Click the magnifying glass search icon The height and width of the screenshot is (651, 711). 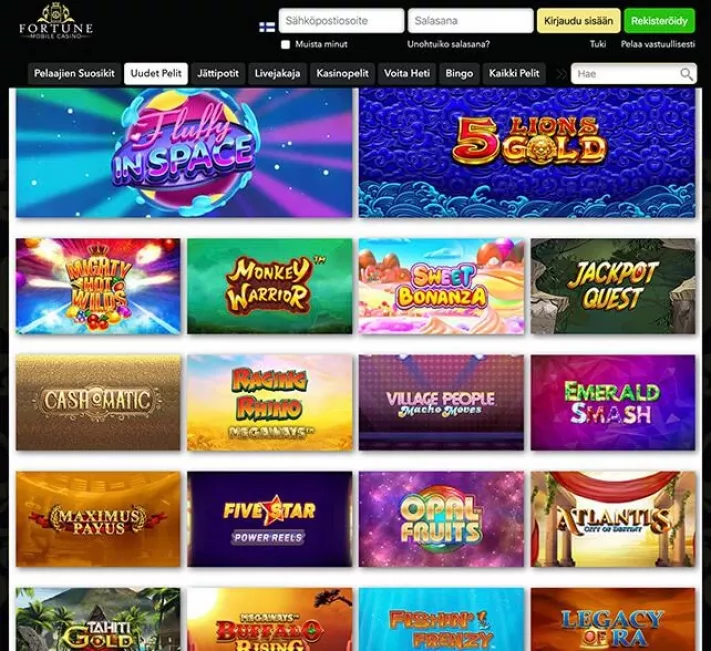687,74
